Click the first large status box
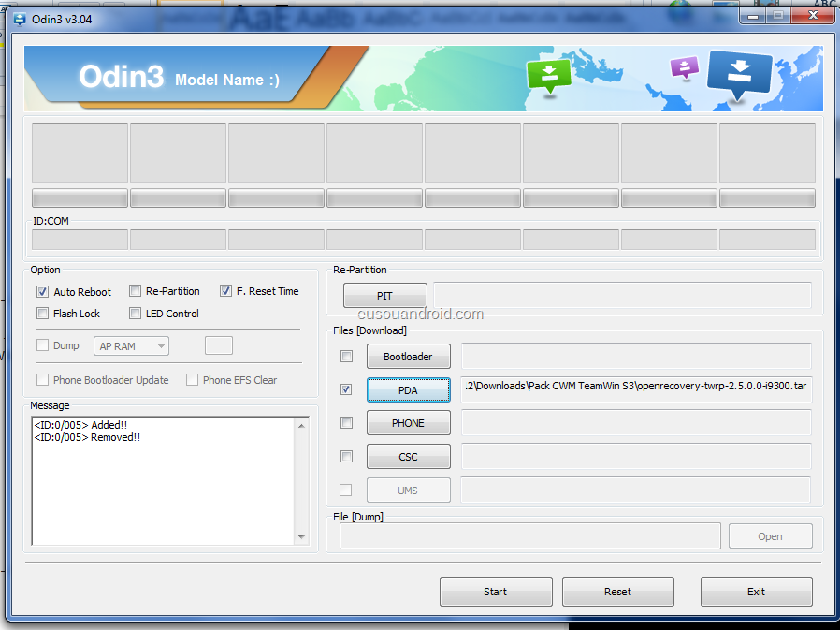The image size is (840, 630). click(80, 153)
